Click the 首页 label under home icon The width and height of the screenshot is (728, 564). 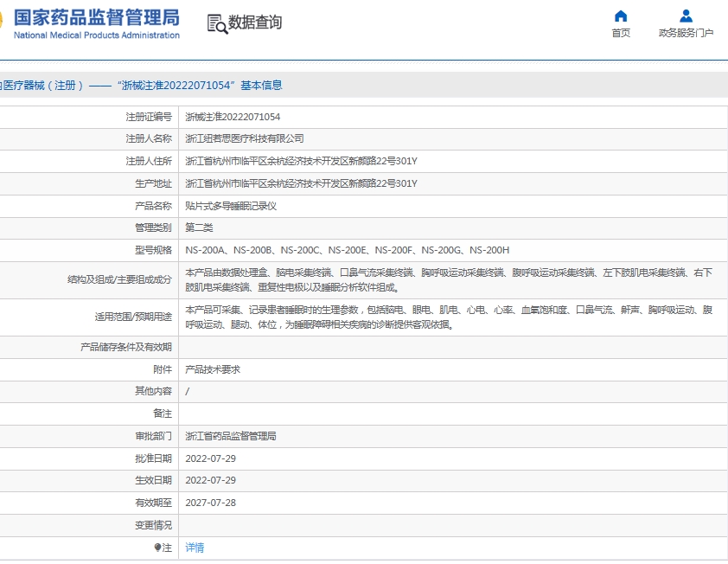point(621,33)
